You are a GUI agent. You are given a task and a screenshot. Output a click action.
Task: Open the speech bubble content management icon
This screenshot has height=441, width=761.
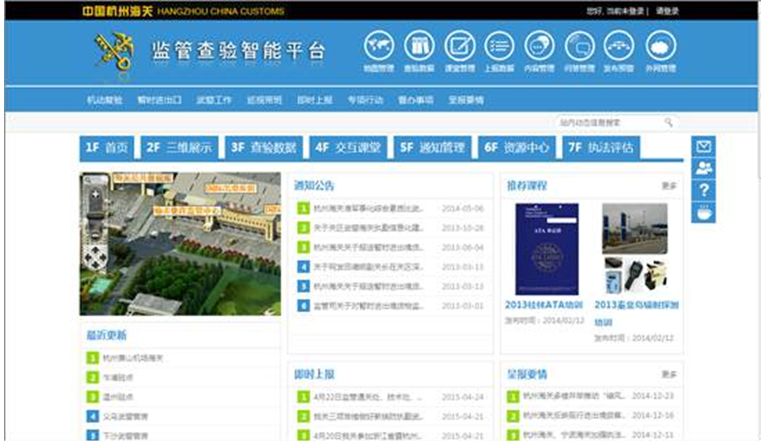click(539, 46)
